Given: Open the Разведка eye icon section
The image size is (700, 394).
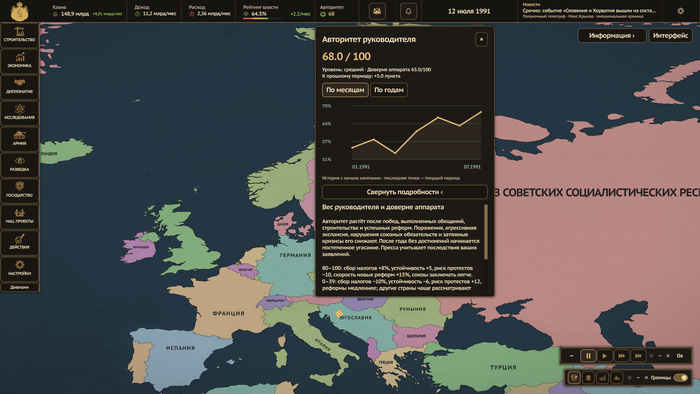Looking at the screenshot, I should [19, 164].
